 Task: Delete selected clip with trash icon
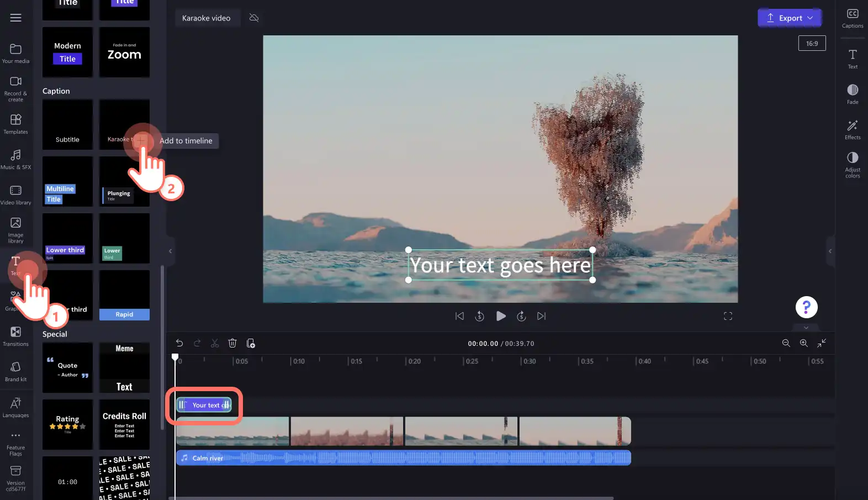pyautogui.click(x=232, y=343)
